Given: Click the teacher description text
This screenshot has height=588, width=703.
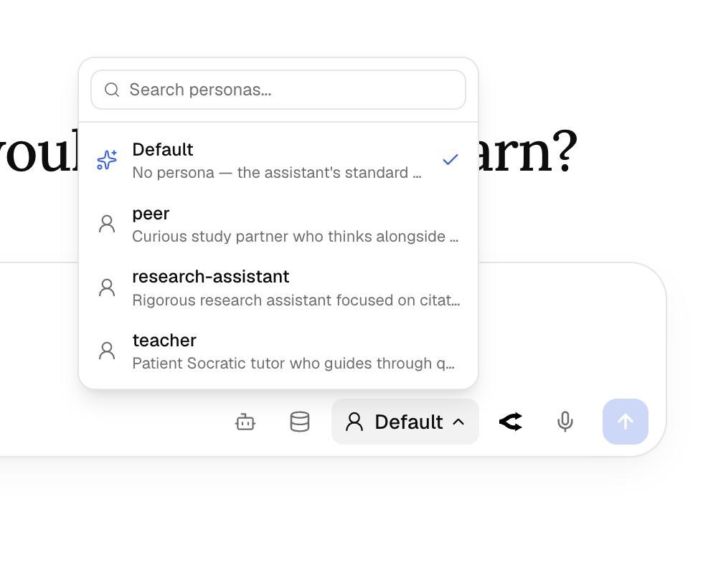Looking at the screenshot, I should (293, 363).
